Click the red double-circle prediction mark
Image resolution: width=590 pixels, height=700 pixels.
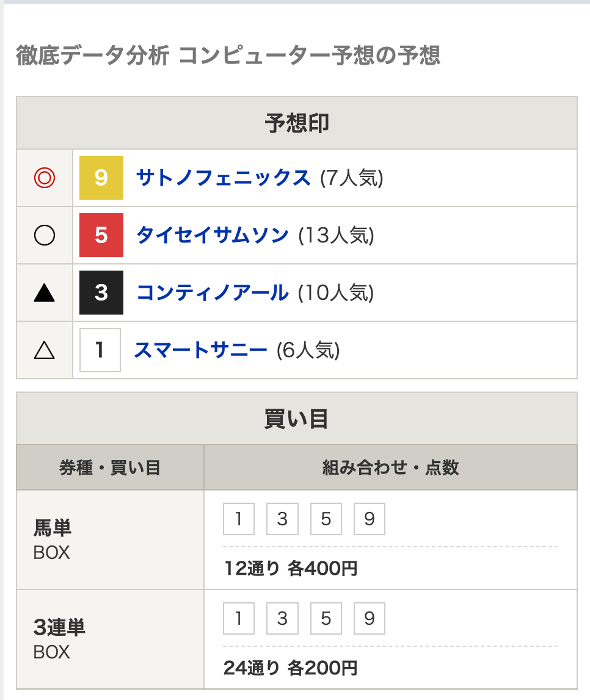[x=45, y=178]
